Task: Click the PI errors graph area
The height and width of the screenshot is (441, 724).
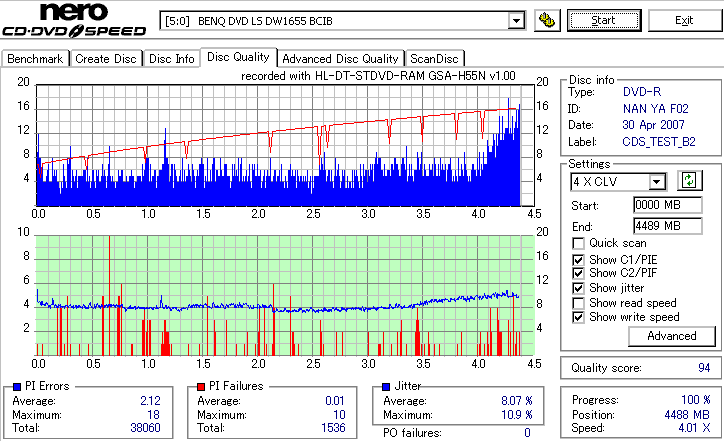Action: (x=285, y=145)
